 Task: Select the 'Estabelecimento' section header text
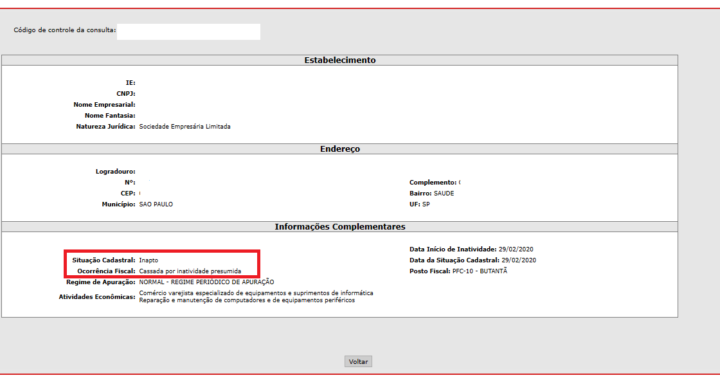340,60
